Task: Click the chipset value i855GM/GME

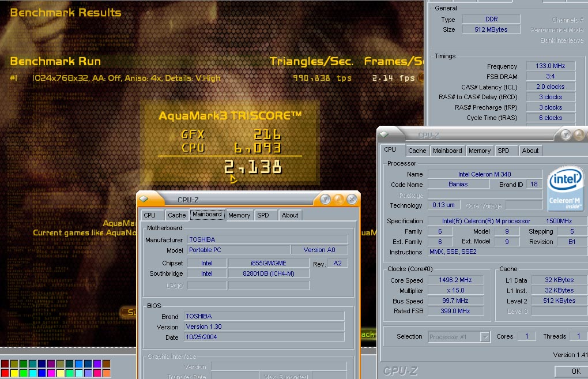Action: (269, 264)
